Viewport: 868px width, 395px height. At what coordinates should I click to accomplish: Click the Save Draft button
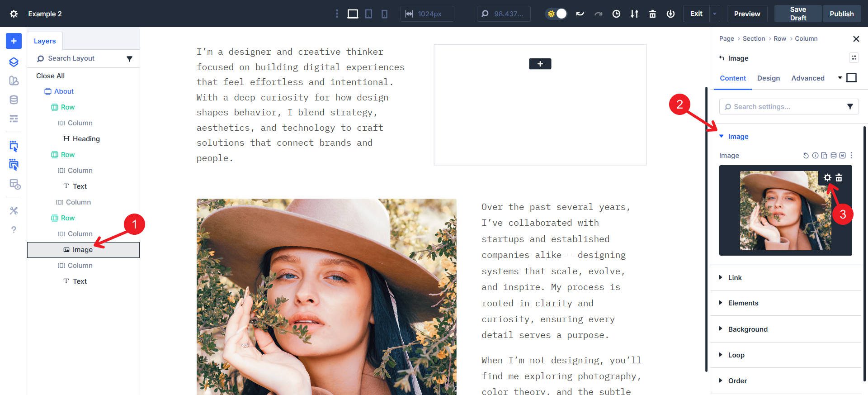coord(798,14)
